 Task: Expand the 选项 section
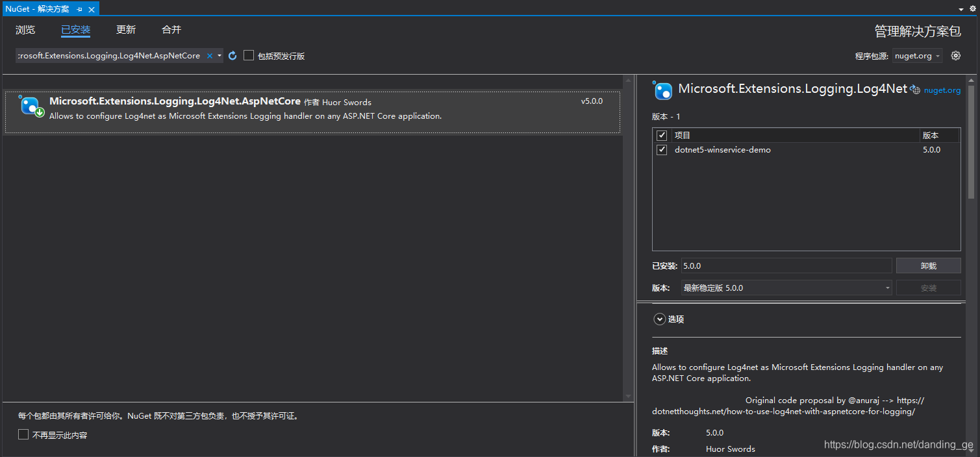point(660,319)
